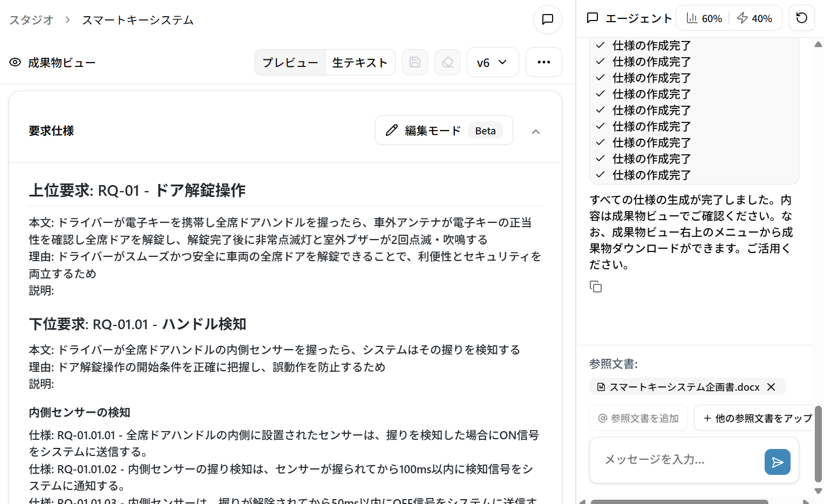Select the プレビュー tab

(290, 62)
